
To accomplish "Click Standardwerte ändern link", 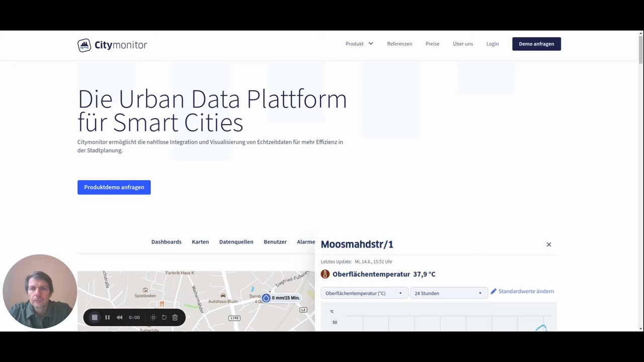I will 526,291.
